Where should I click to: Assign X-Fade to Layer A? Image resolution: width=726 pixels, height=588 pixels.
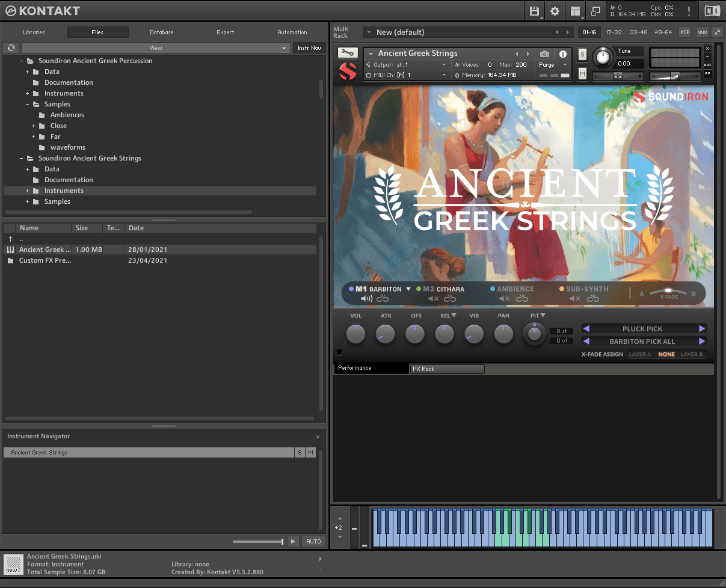click(640, 354)
